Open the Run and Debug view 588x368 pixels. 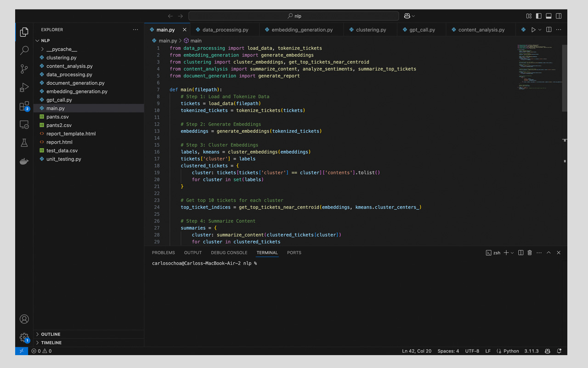tap(24, 87)
